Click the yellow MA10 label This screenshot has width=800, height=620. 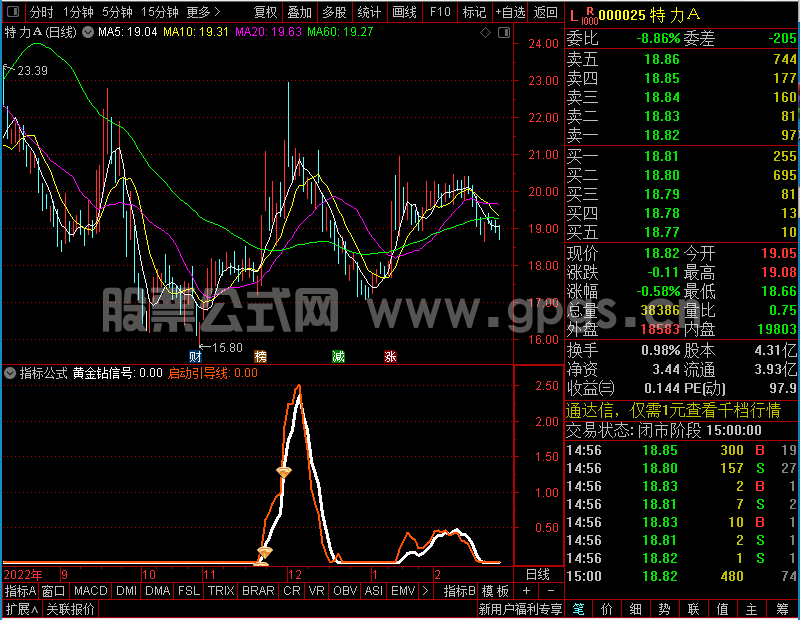[x=196, y=32]
